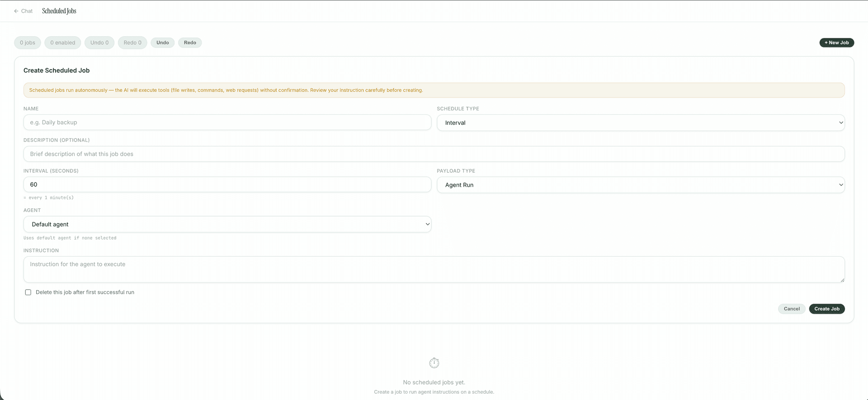Cancel the scheduled job form
The height and width of the screenshot is (400, 868).
(791, 309)
